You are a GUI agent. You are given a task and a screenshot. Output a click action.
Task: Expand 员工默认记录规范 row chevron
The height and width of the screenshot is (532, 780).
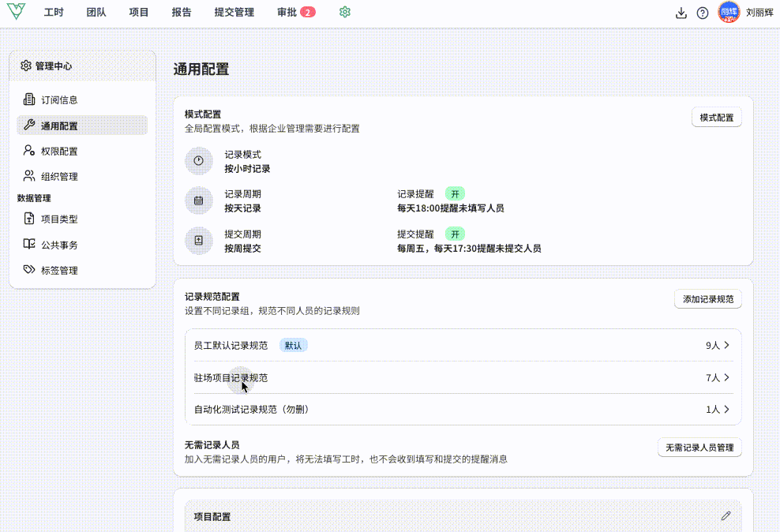pos(726,346)
